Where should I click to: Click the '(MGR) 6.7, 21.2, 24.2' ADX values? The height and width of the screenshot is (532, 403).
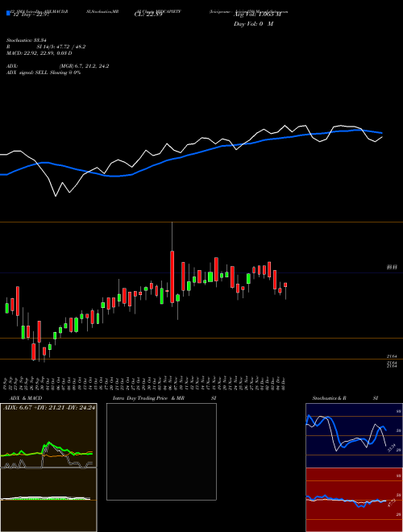(84, 66)
